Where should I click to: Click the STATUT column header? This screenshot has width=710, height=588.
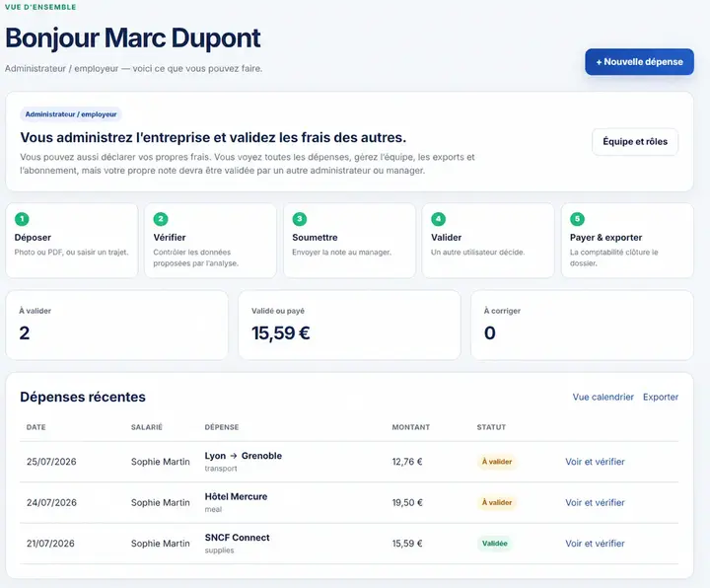(491, 427)
